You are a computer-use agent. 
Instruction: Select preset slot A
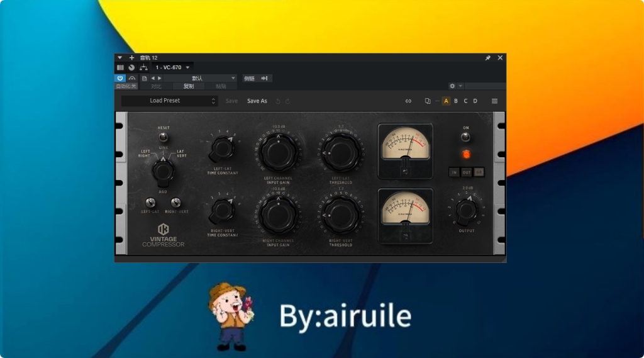pyautogui.click(x=446, y=101)
